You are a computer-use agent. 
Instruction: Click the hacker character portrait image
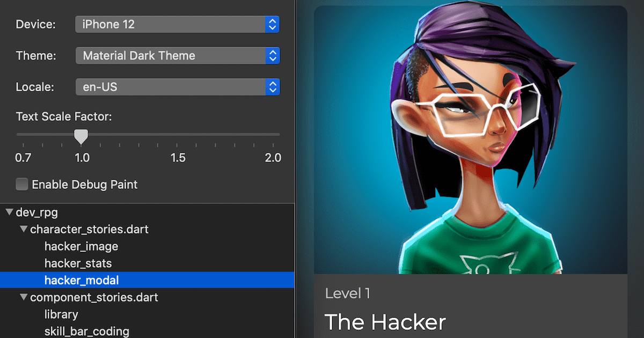[x=471, y=139]
